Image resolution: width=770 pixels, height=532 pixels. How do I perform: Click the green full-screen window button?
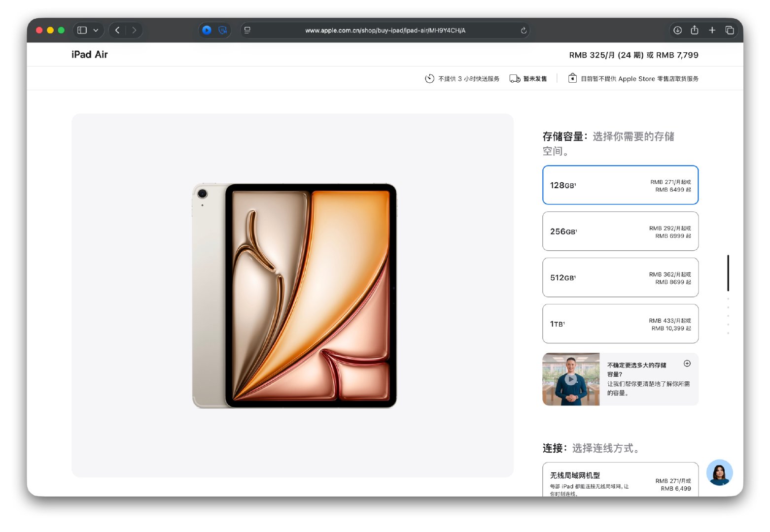tap(61, 30)
